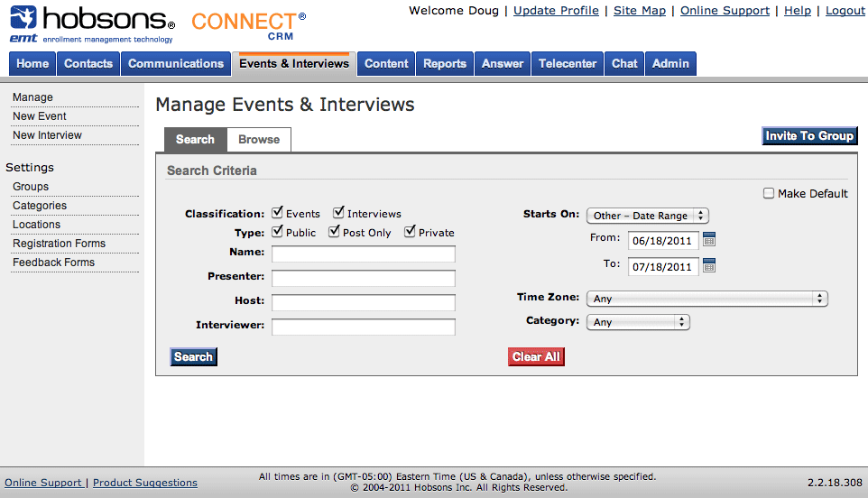Open the Product Suggestions footer link
Screen dimensions: 868x498
point(145,483)
